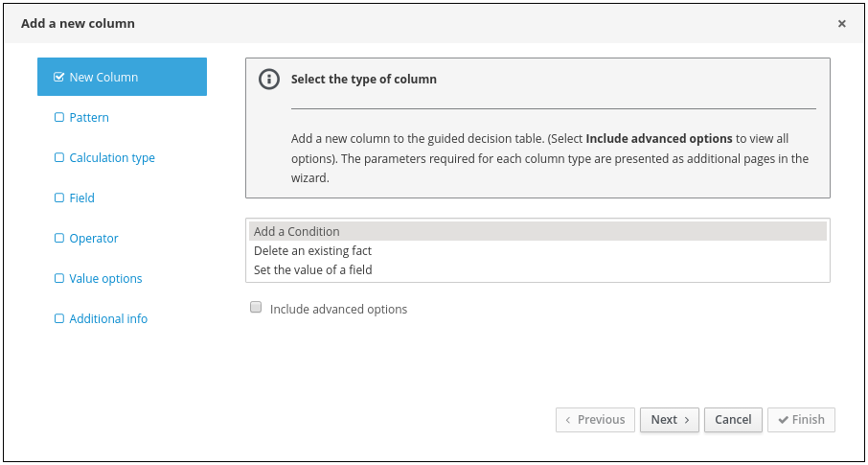This screenshot has height=465, width=868.
Task: Click the square icon beside Operator step
Action: (59, 239)
